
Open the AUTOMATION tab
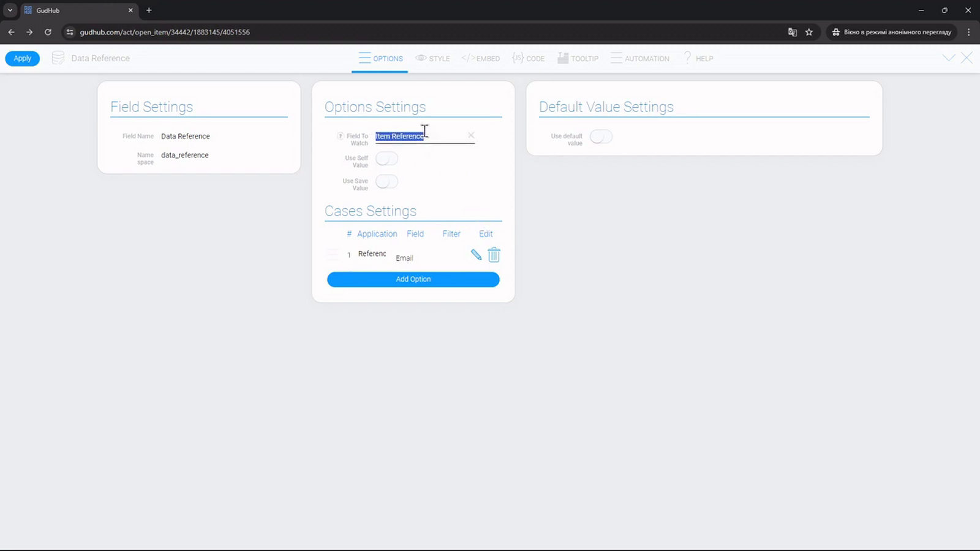(x=640, y=58)
